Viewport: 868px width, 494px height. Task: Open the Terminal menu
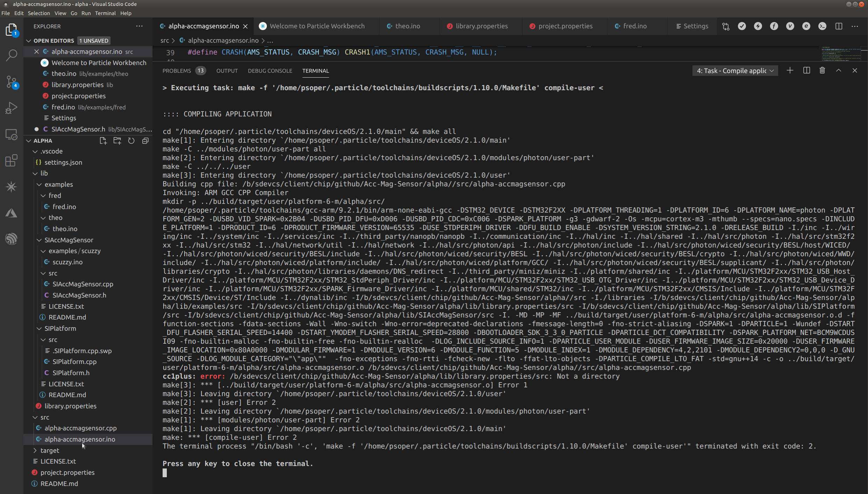pyautogui.click(x=105, y=13)
